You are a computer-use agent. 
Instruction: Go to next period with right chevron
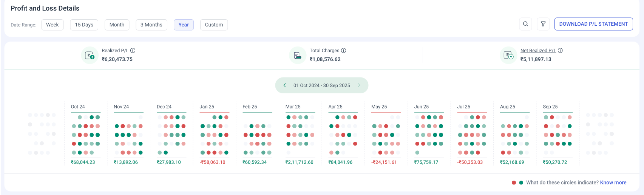(x=359, y=85)
